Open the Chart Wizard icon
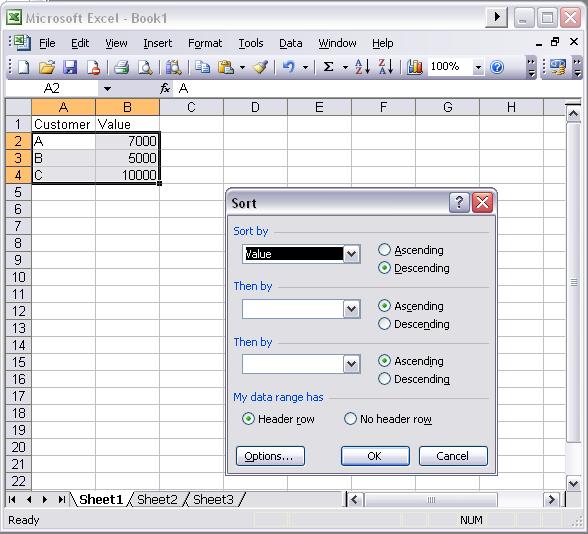Viewport: 588px width, 534px height. coord(414,68)
